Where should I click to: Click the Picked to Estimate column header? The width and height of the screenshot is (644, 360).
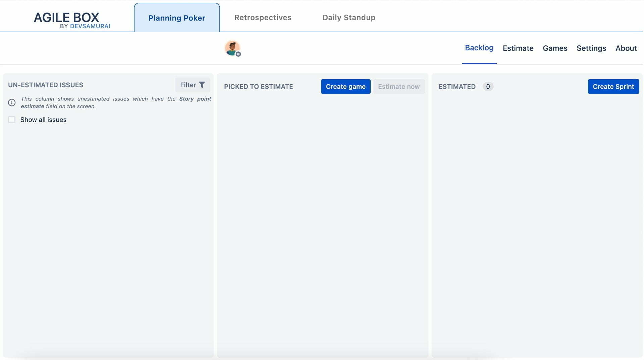[x=258, y=86]
